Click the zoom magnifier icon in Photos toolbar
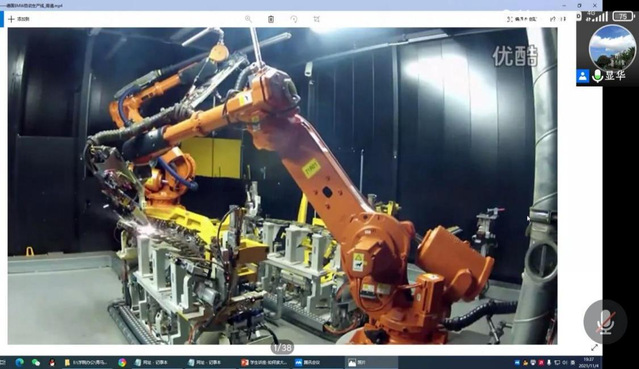639x369 pixels. tap(248, 19)
